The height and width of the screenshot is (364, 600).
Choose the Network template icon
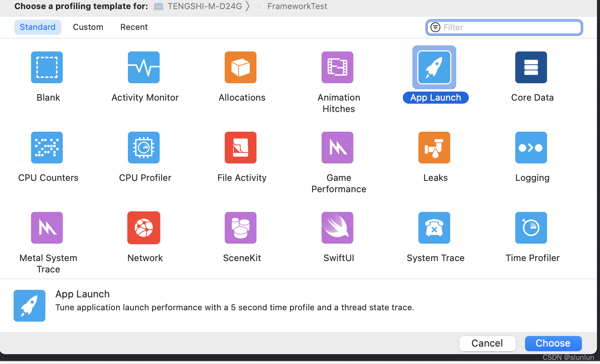point(144,228)
